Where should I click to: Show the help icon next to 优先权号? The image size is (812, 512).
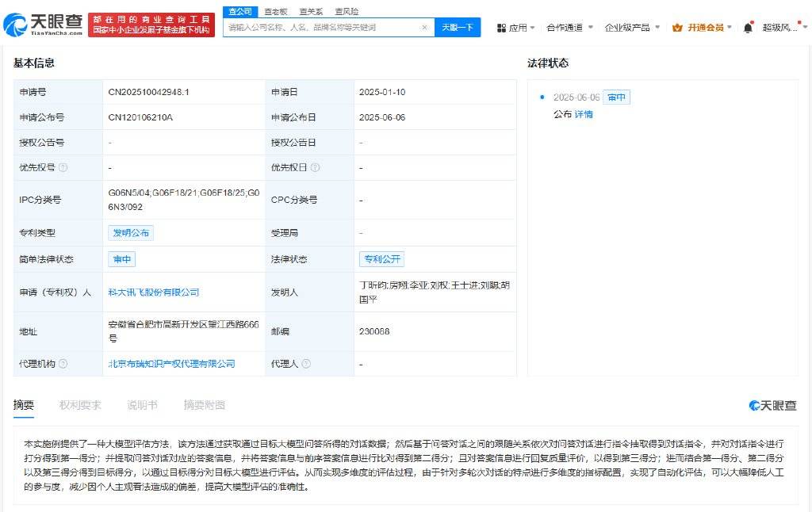pyautogui.click(x=63, y=167)
